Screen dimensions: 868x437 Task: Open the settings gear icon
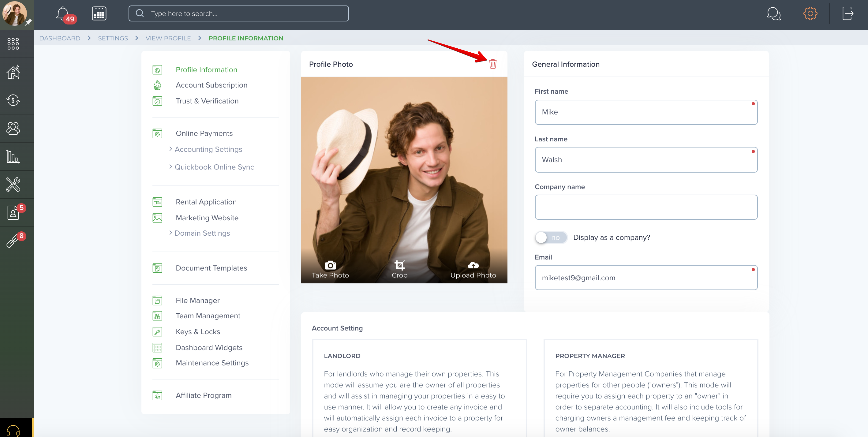point(810,13)
